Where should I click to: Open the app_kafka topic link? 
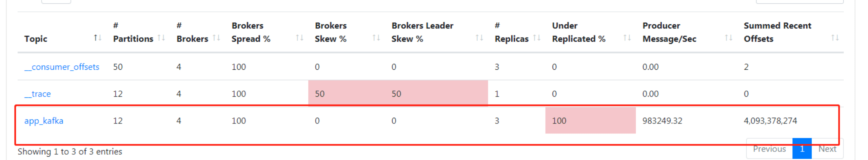click(x=44, y=121)
